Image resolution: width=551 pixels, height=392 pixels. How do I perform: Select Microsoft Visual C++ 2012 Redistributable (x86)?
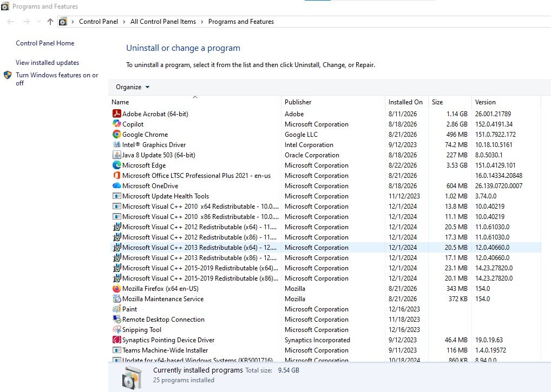tap(326, 237)
